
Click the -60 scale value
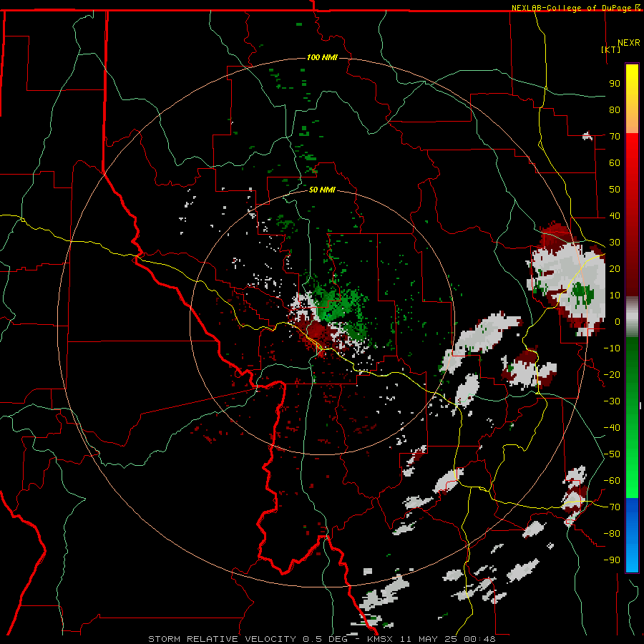pyautogui.click(x=612, y=481)
